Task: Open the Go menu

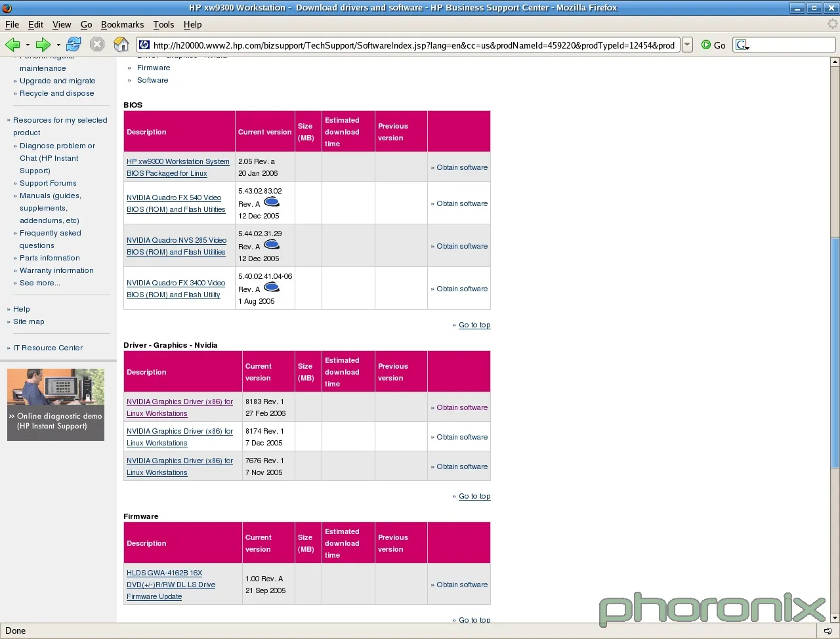Action: click(x=86, y=24)
